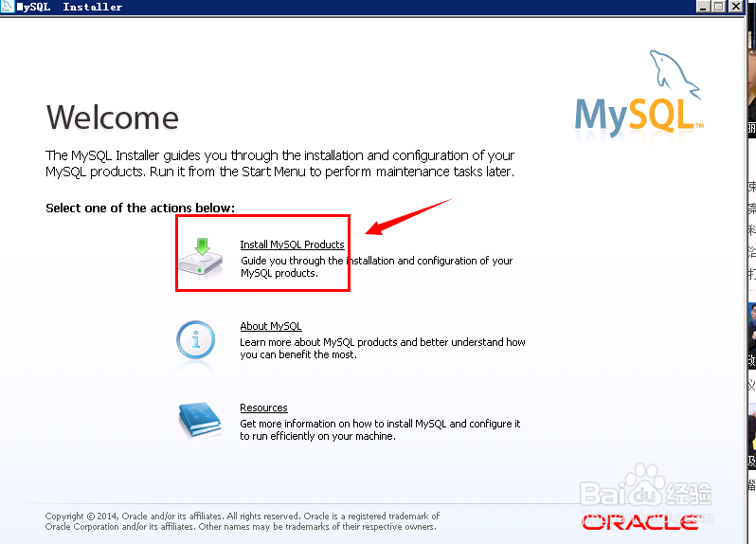Minimize the MySQL Installer window

pyautogui.click(x=704, y=7)
